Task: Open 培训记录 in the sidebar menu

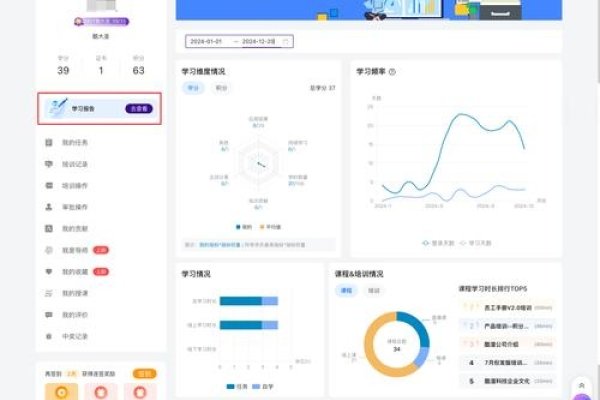Action: [x=75, y=164]
